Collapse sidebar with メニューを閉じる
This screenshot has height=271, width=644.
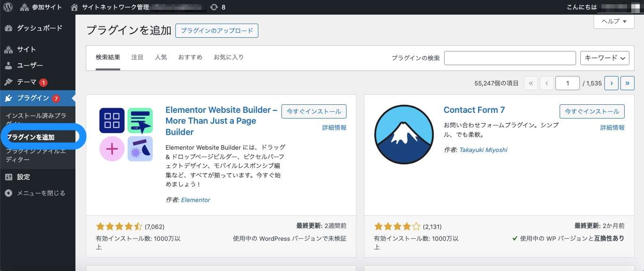[x=41, y=193]
